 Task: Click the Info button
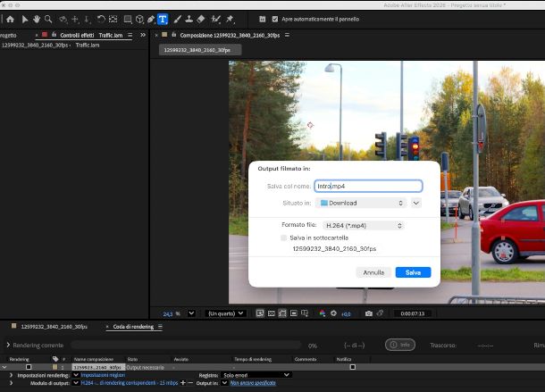pyautogui.click(x=400, y=345)
